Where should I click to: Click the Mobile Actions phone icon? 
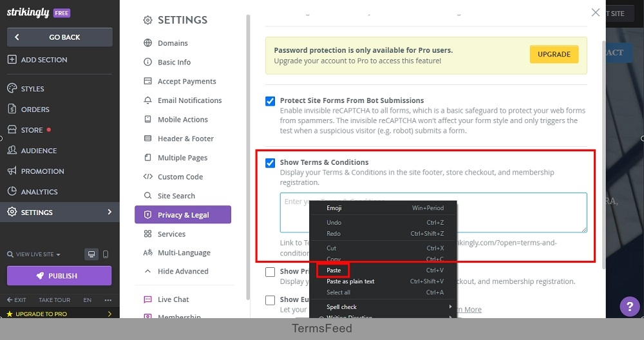[148, 119]
